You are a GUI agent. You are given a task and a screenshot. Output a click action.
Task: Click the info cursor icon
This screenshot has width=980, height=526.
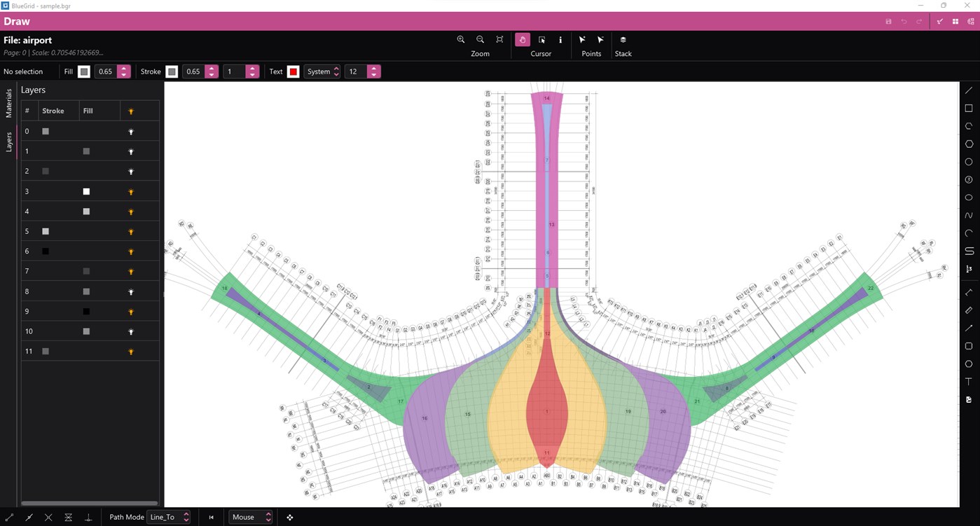(560, 40)
